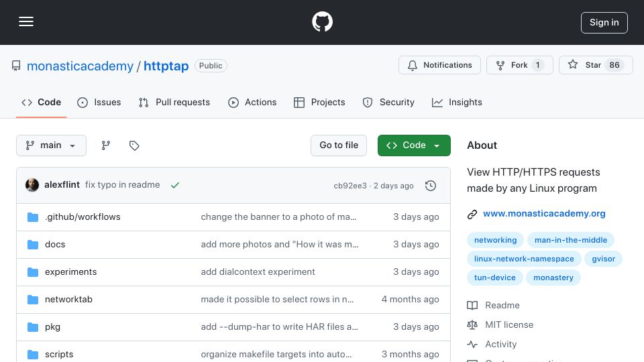Open commit hash cb92ee3
Screen dimensions: 644x362
(x=350, y=186)
